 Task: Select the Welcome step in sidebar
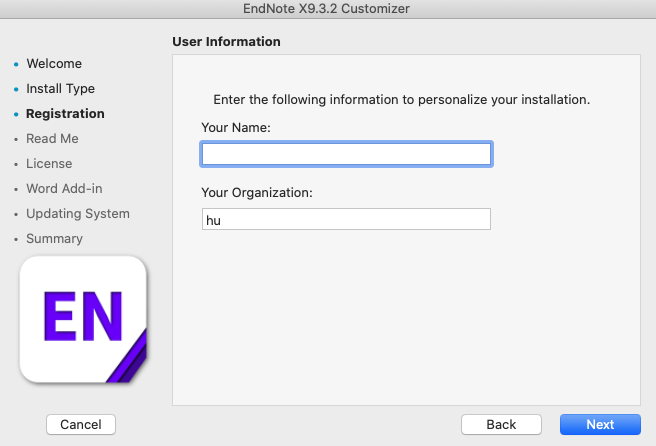pos(54,64)
